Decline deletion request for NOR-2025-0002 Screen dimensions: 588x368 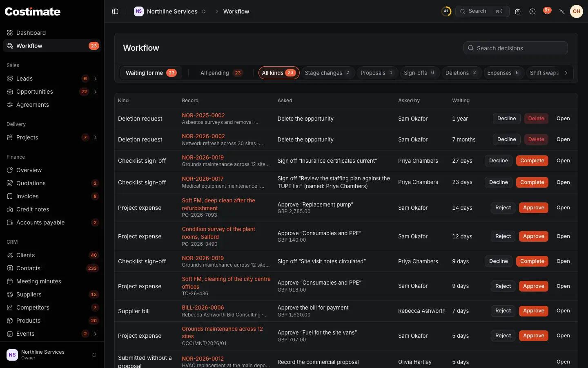coord(507,119)
